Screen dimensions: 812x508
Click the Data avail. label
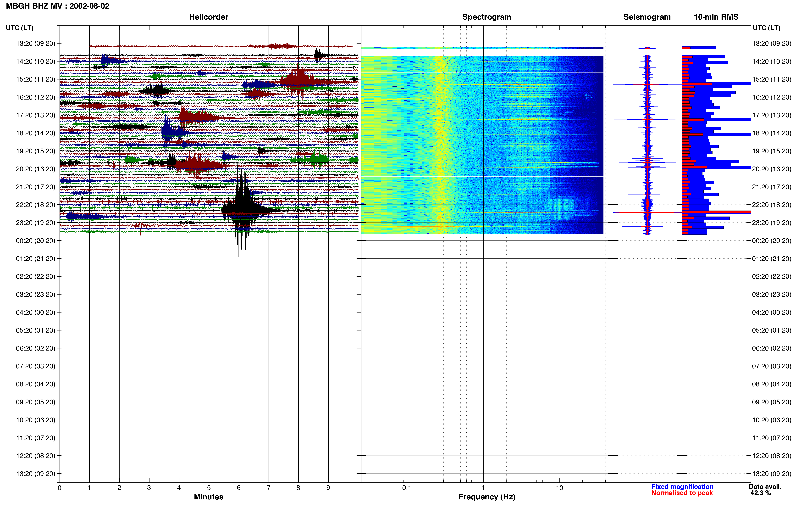click(x=765, y=486)
